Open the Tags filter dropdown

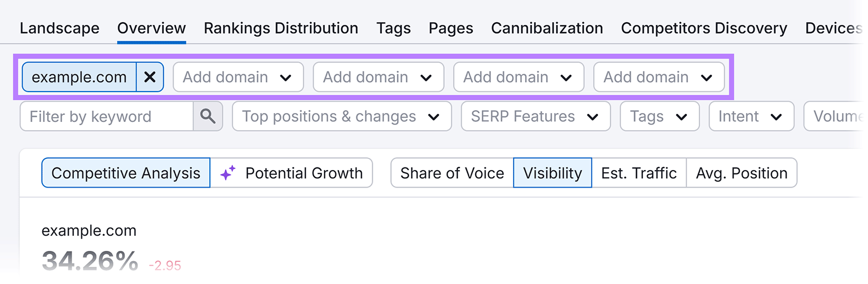tap(659, 116)
